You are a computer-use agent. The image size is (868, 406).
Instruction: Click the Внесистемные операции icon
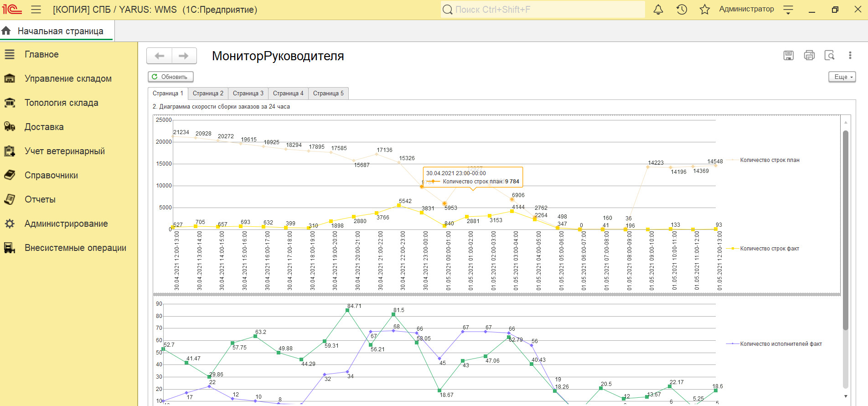(x=10, y=248)
